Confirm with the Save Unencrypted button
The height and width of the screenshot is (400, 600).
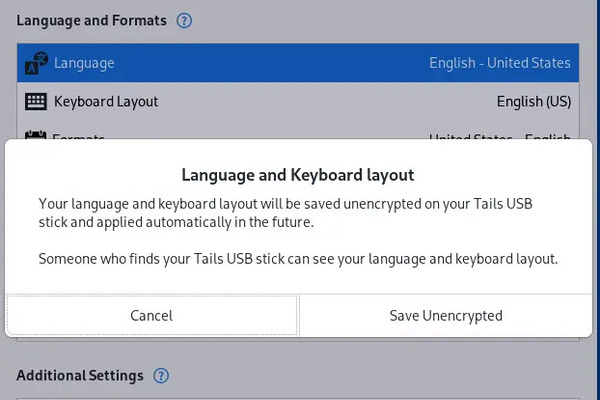(446, 315)
